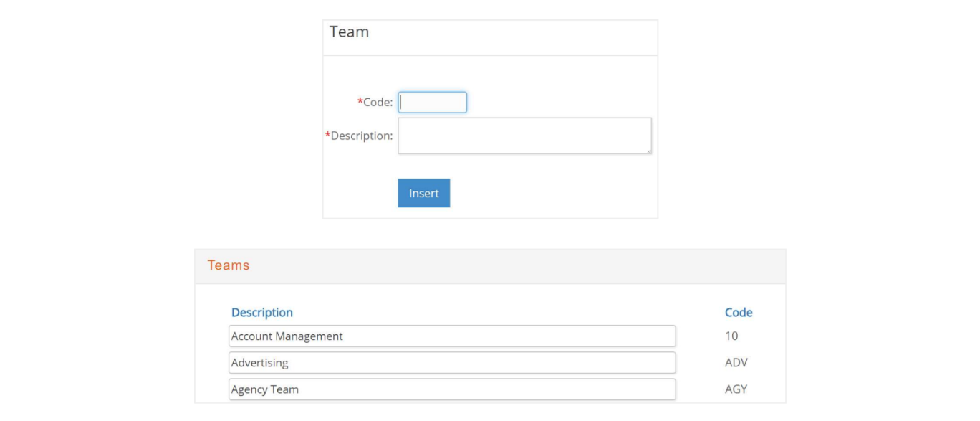
Task: Sort teams by the Description column header
Action: [261, 312]
